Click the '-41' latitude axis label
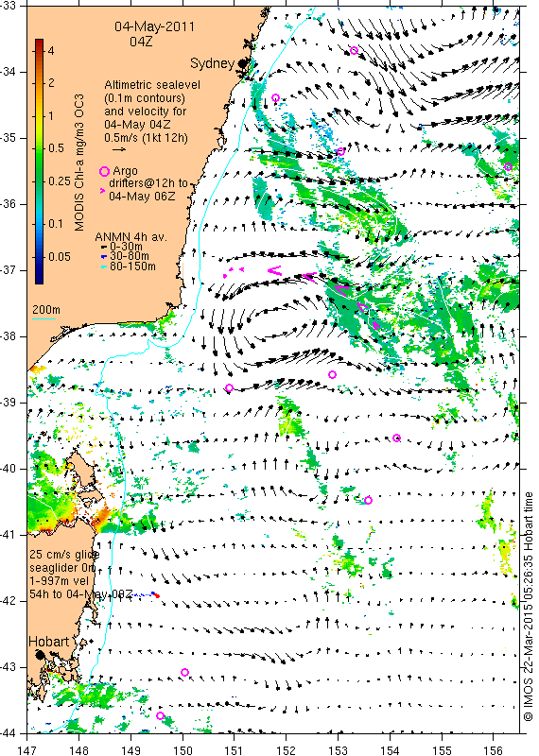Viewport: 539px width, 756px height. (9, 535)
